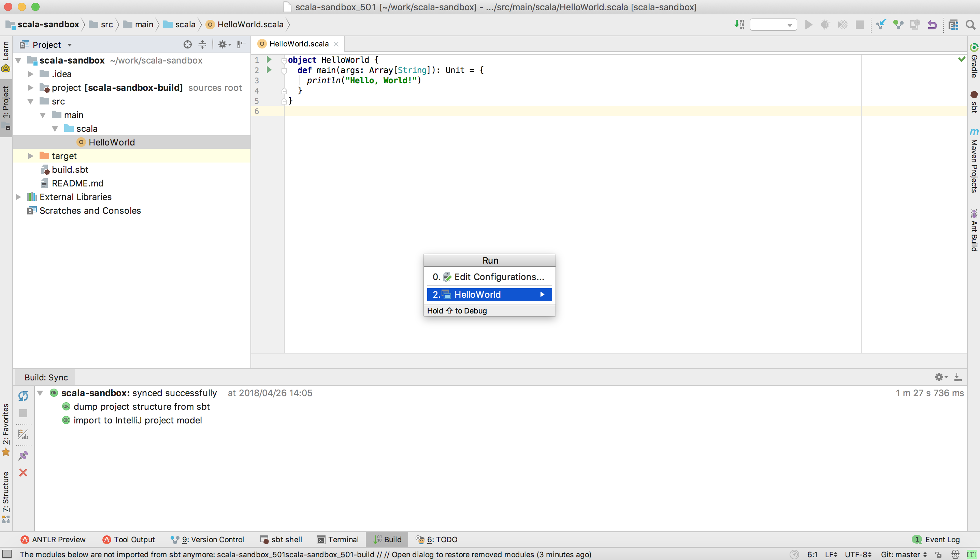The width and height of the screenshot is (980, 560).
Task: Click the Debug bug icon in the toolbar
Action: (x=826, y=24)
